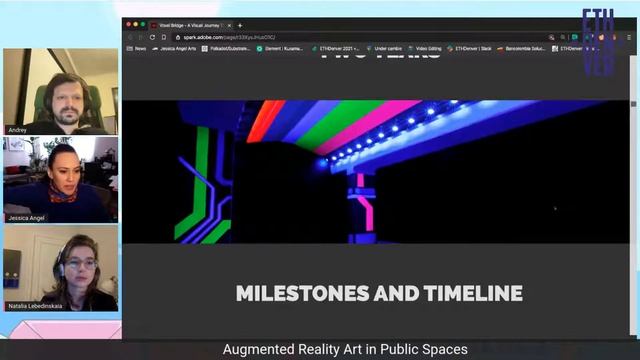Click the browser back arrow

point(130,37)
